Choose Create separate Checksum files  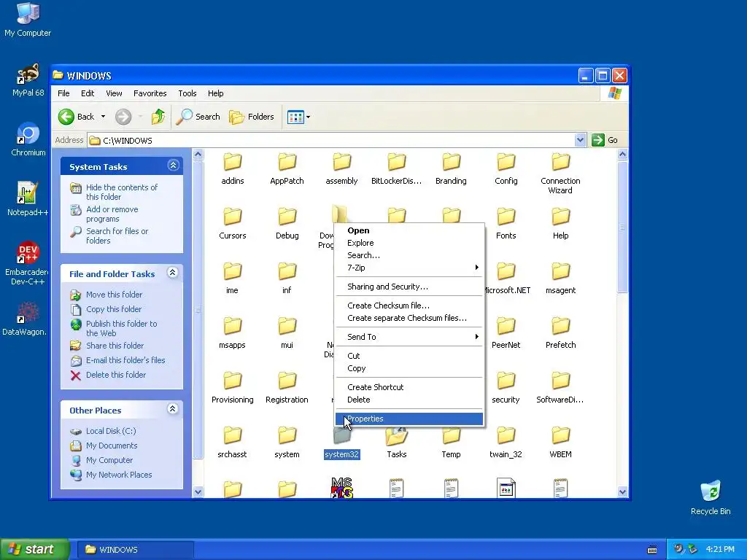point(409,318)
